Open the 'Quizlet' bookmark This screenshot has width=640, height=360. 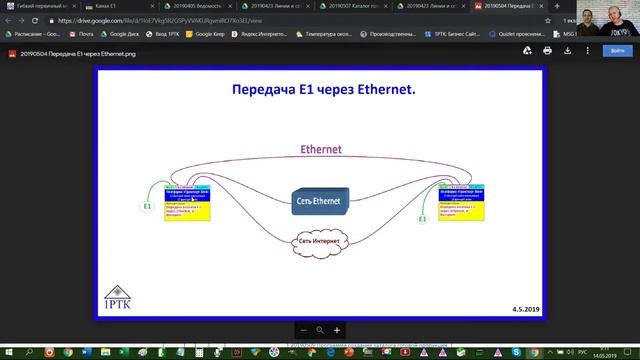(517, 34)
